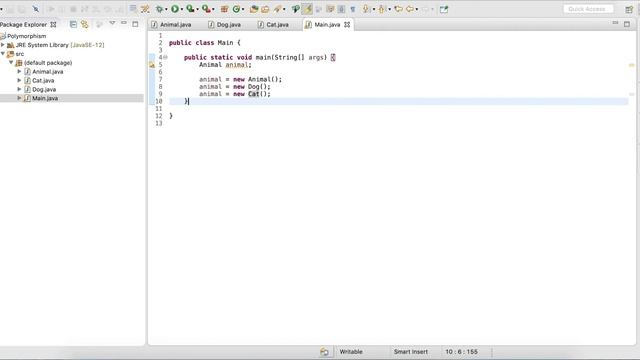The width and height of the screenshot is (640, 360).
Task: Select Dog.java in Package Explorer
Action: (x=44, y=89)
